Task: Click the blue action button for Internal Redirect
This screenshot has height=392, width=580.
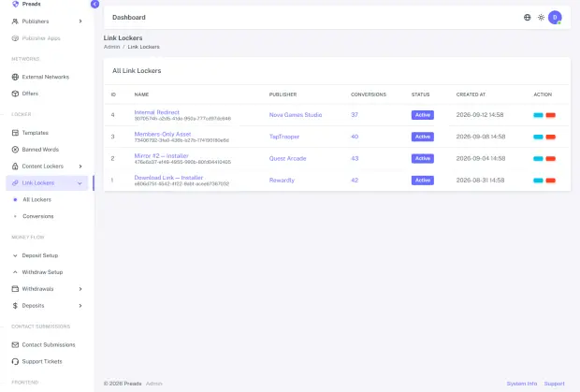Action: click(538, 115)
